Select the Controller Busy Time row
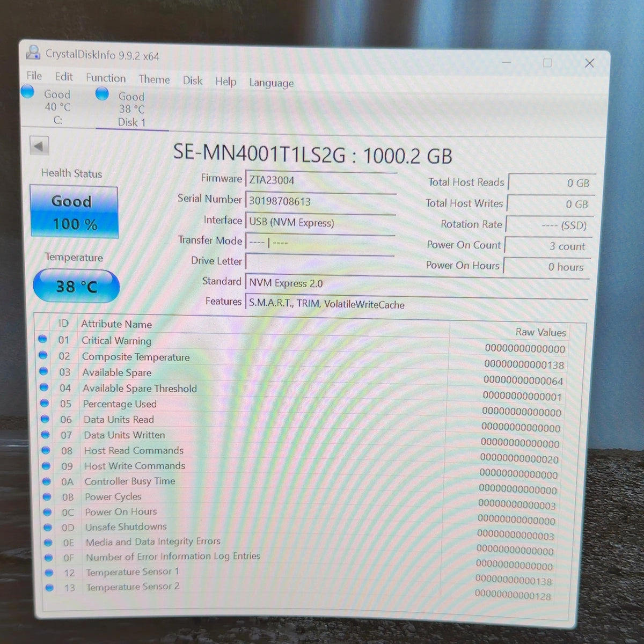 coord(302,485)
